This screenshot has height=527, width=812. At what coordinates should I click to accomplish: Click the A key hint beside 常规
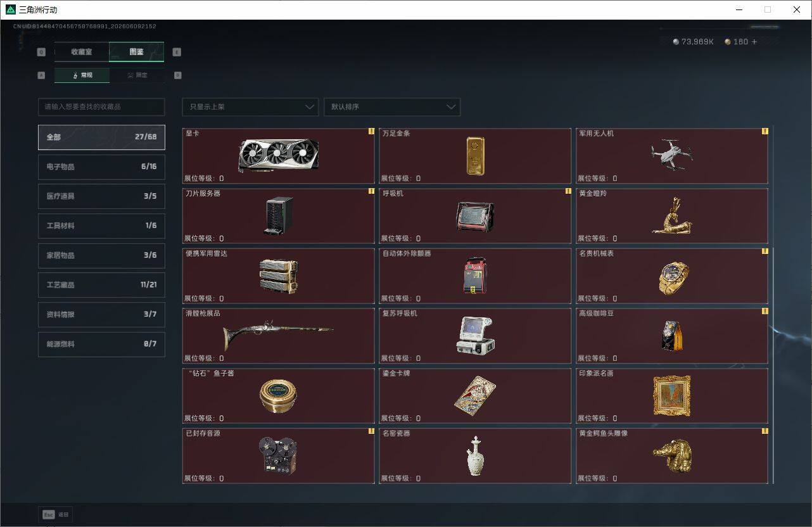[x=41, y=75]
